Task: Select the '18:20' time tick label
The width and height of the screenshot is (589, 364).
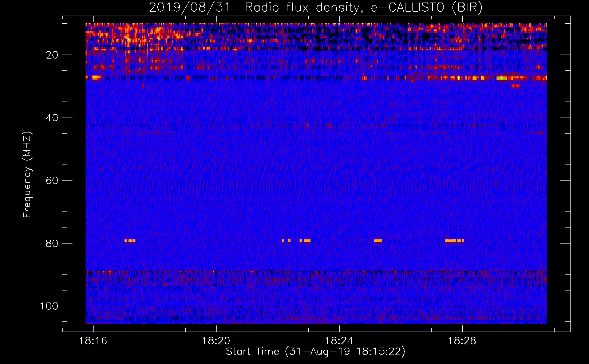Action: click(x=216, y=341)
